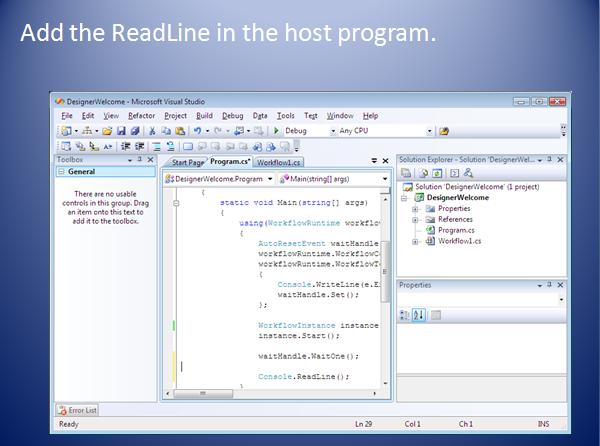Expand the References node in Solution Explorer
The height and width of the screenshot is (446, 600).
[x=415, y=219]
